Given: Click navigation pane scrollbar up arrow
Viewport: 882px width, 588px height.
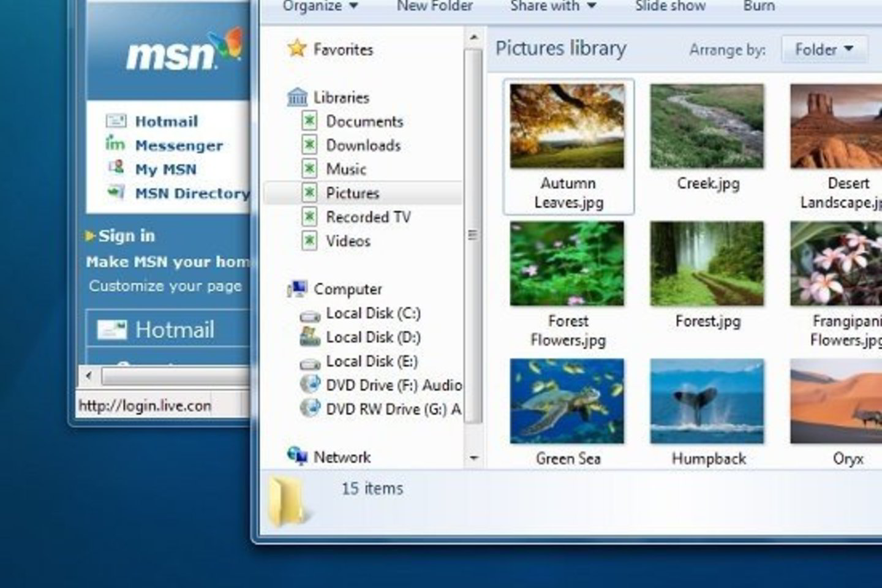Looking at the screenshot, I should pyautogui.click(x=473, y=38).
